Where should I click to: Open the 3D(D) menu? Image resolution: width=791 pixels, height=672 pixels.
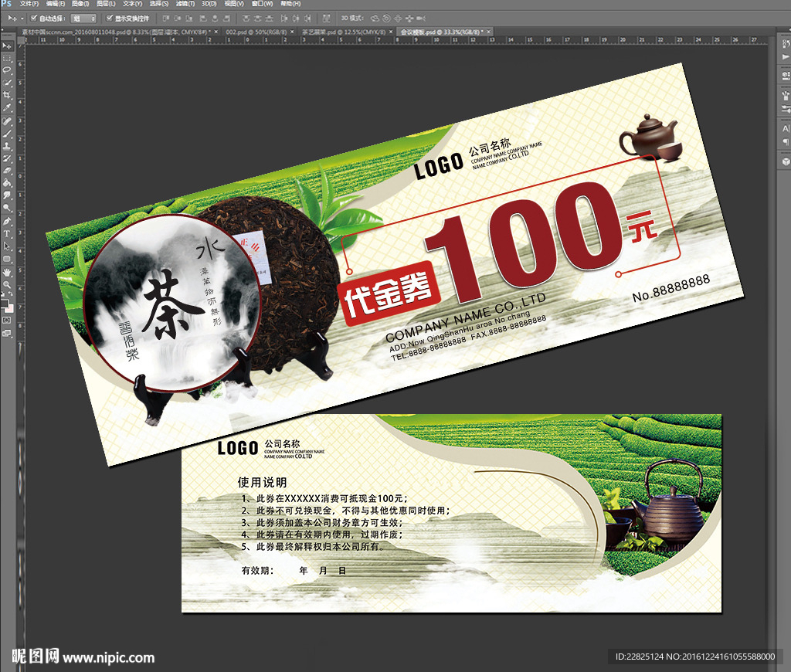[209, 4]
